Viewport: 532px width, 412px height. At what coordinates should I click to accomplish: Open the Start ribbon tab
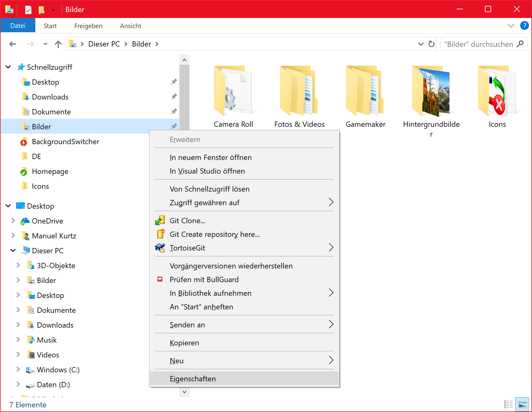(50, 26)
